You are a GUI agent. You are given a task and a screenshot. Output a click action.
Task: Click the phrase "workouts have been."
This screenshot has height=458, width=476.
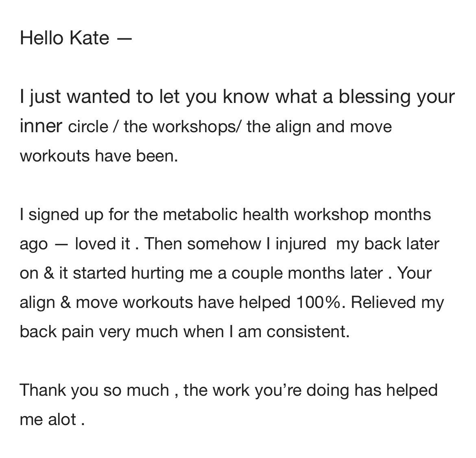tap(99, 156)
